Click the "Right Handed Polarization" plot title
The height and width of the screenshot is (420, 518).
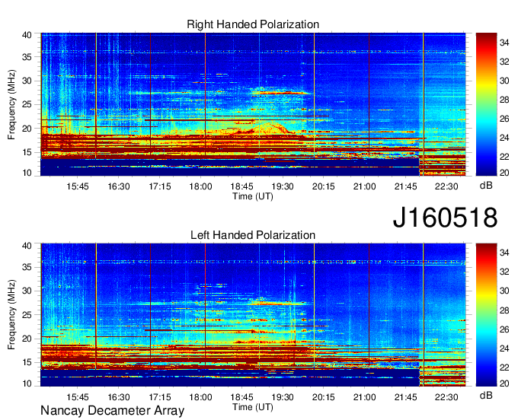coord(253,24)
